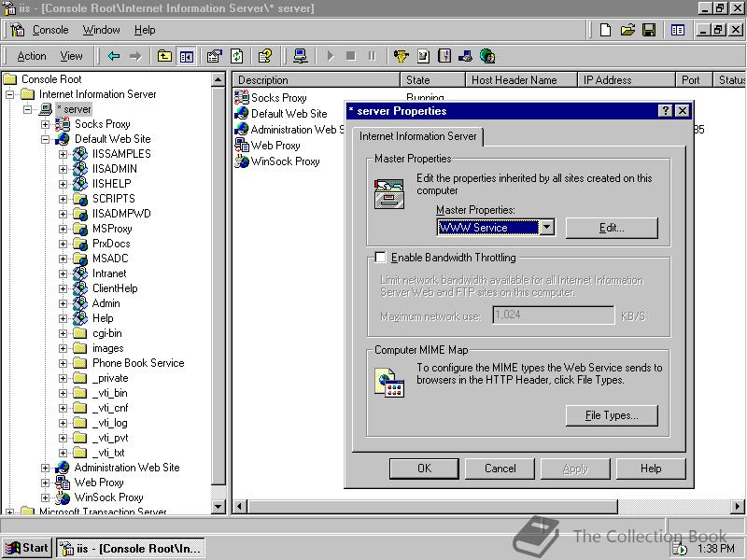Click the Help question-mark toolbar icon
Screen dimensions: 747x560
(265, 56)
